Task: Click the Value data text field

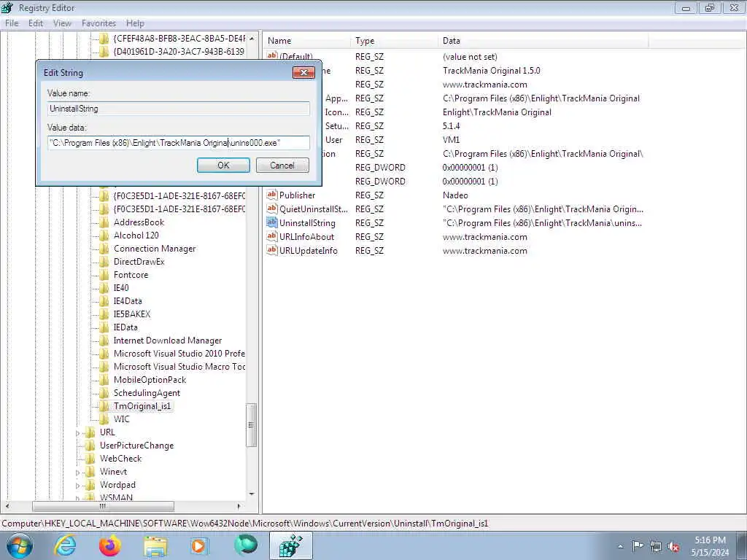Action: point(178,143)
